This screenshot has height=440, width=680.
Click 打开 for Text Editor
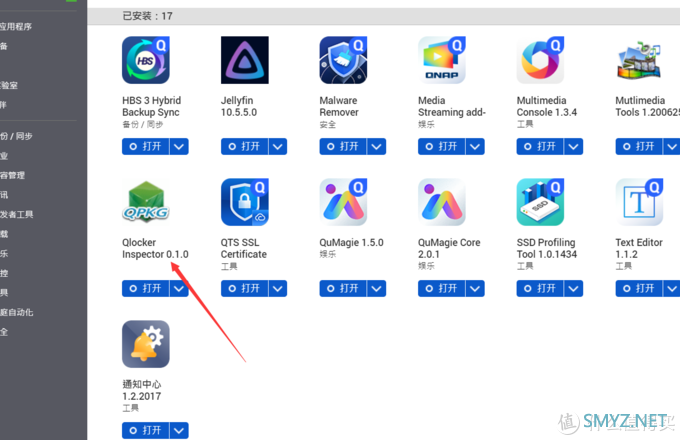click(639, 288)
